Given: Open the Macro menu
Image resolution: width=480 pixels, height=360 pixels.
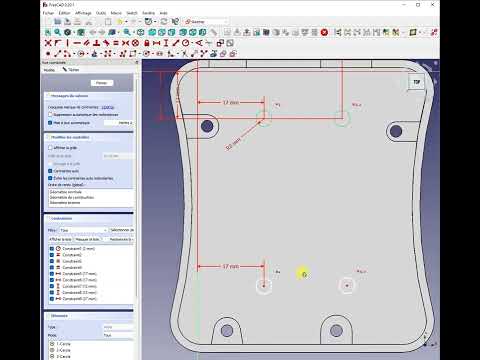Looking at the screenshot, I should pos(116,13).
